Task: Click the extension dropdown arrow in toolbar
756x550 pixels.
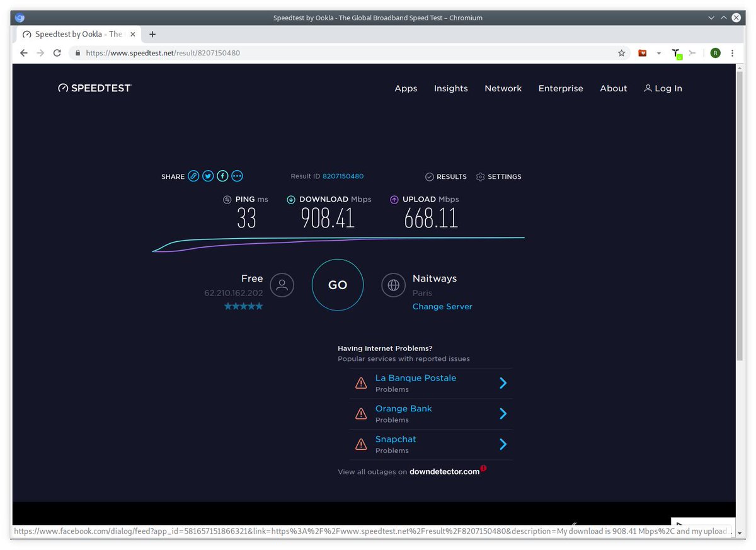Action: coord(659,53)
